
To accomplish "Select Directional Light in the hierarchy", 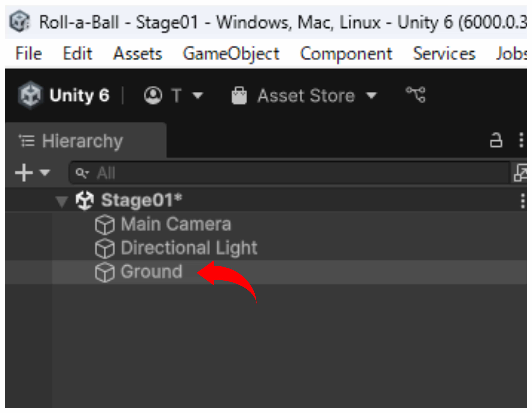I will [x=189, y=248].
